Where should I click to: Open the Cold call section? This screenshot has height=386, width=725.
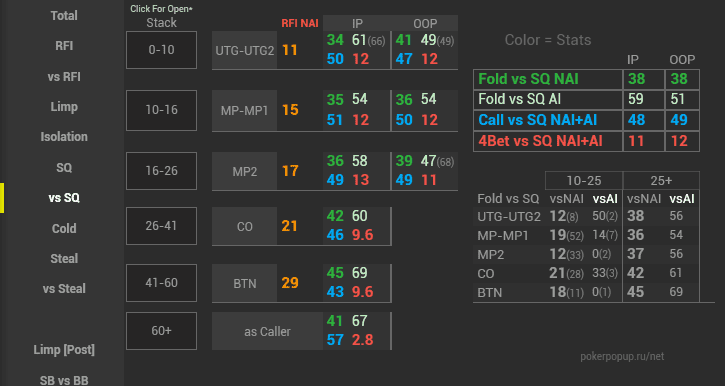coord(64,228)
